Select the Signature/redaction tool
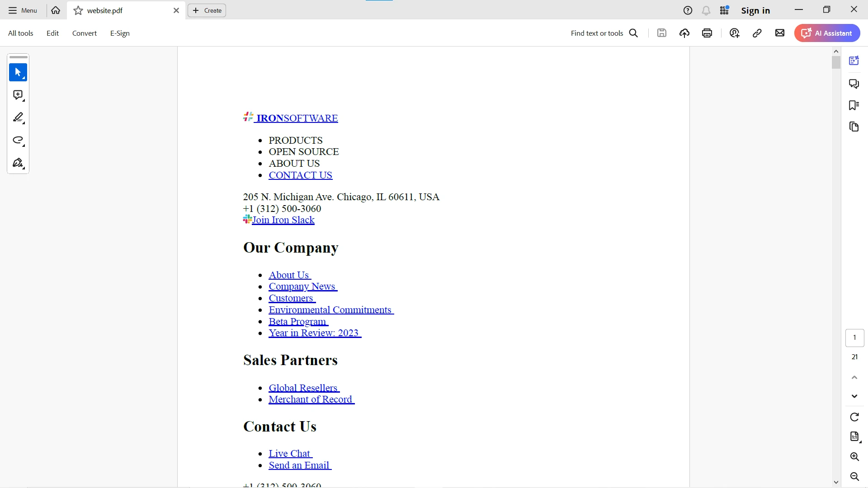 (19, 163)
